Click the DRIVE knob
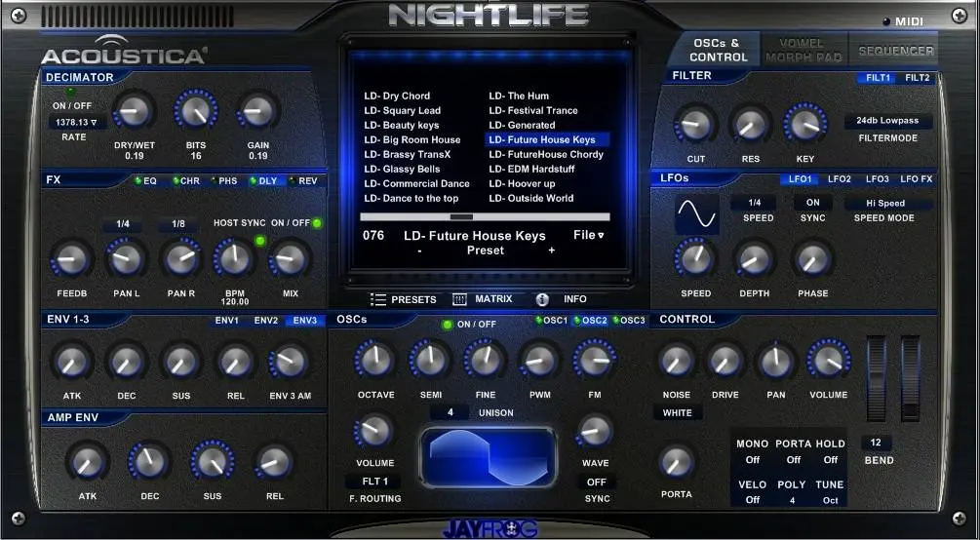 (725, 361)
